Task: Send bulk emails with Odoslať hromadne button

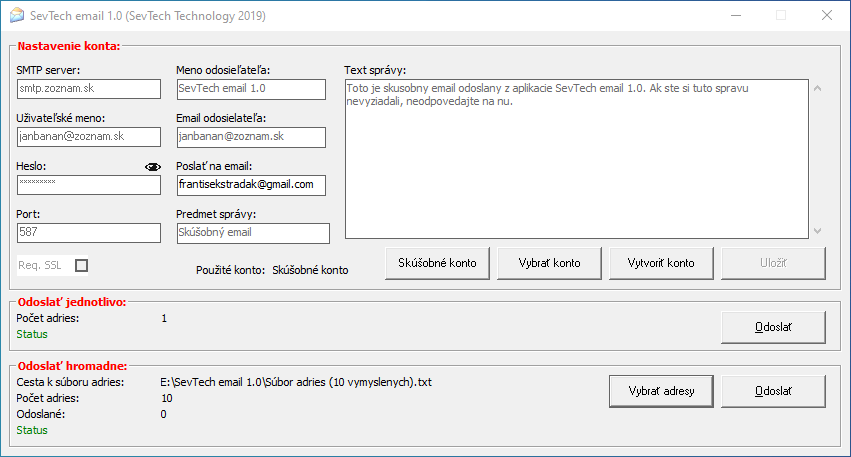Action: tap(773, 391)
